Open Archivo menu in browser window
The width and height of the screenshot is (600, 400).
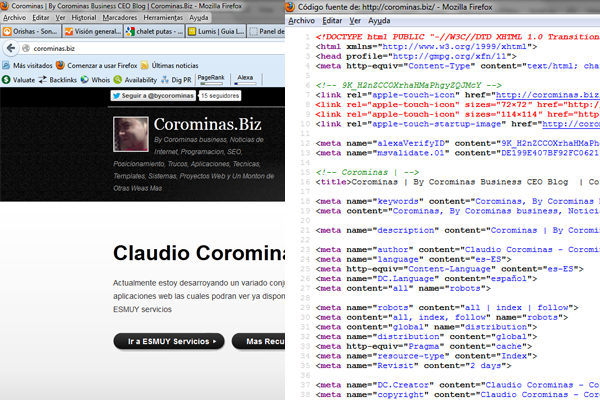[15, 18]
